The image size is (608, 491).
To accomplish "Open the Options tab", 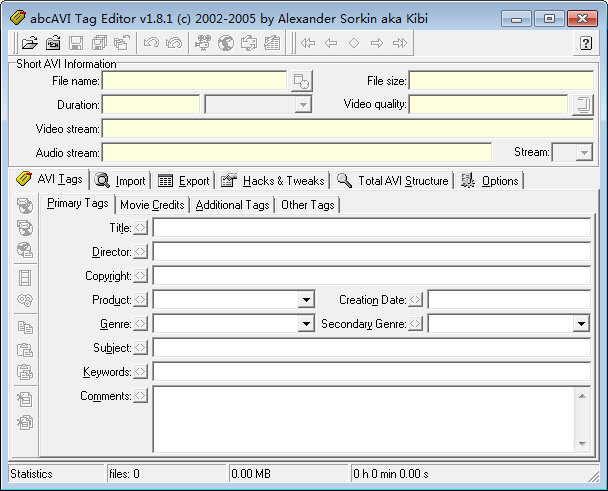I will [490, 181].
